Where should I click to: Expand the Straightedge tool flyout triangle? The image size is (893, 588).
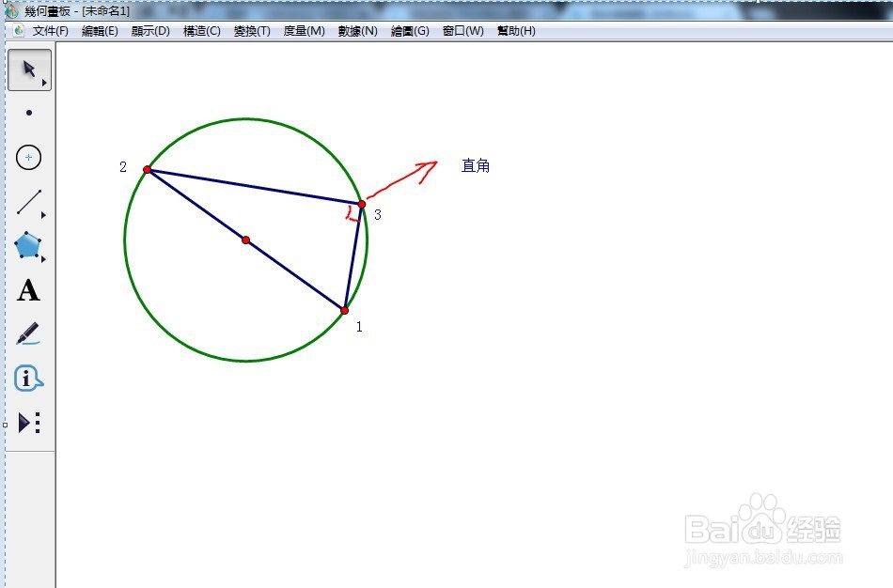(x=44, y=215)
